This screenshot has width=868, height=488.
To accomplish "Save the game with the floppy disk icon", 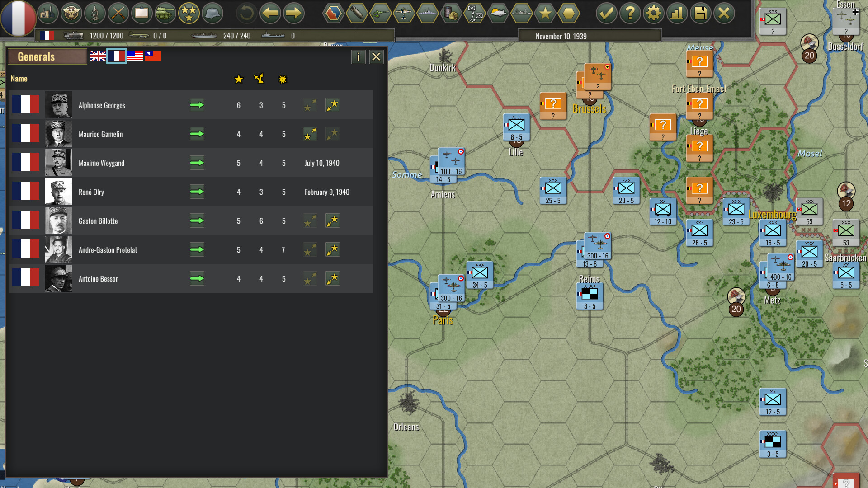I will (701, 13).
